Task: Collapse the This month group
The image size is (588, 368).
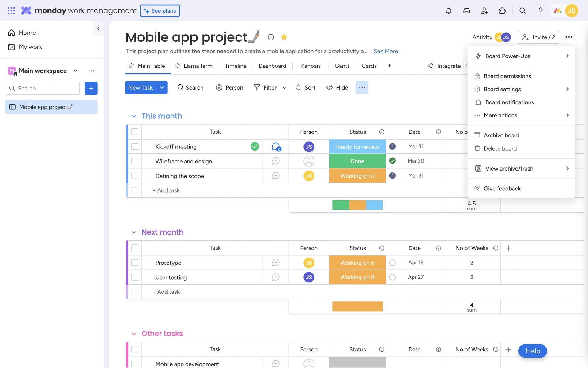Action: 134,116
